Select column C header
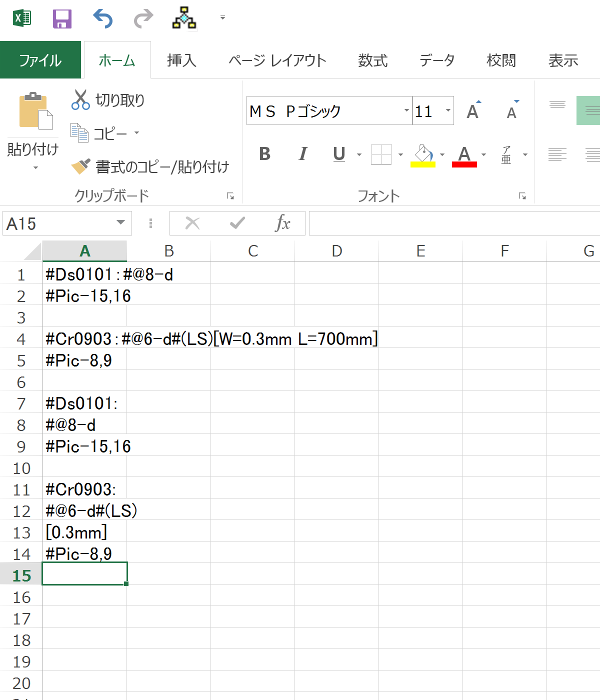This screenshot has height=700, width=600. pyautogui.click(x=253, y=251)
